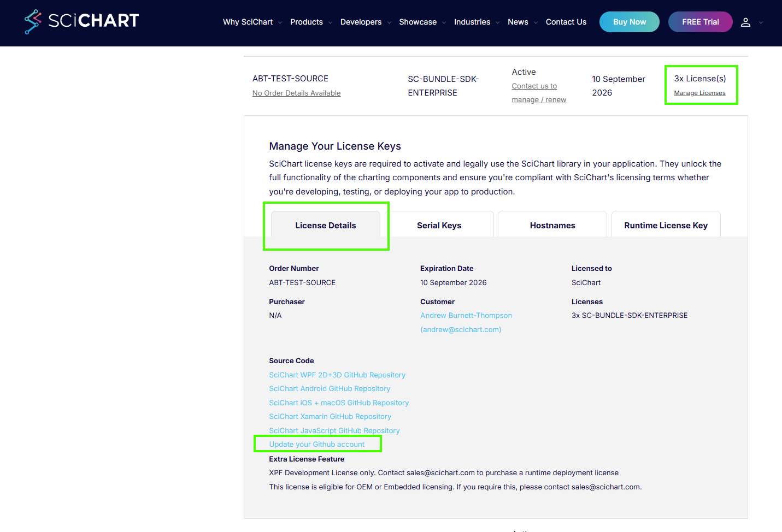Open SciChart WPF 2D+3D GitHub Repository
The width and height of the screenshot is (782, 532).
pyautogui.click(x=337, y=375)
